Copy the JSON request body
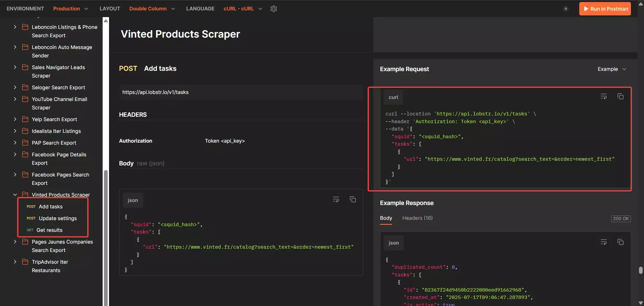The height and width of the screenshot is (306, 644). pyautogui.click(x=353, y=199)
